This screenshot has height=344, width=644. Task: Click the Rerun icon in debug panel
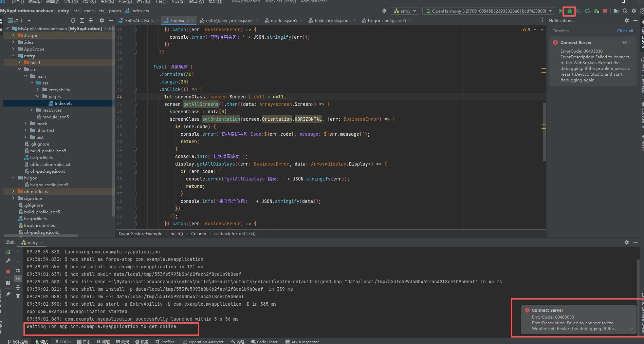pyautogui.click(x=8, y=252)
